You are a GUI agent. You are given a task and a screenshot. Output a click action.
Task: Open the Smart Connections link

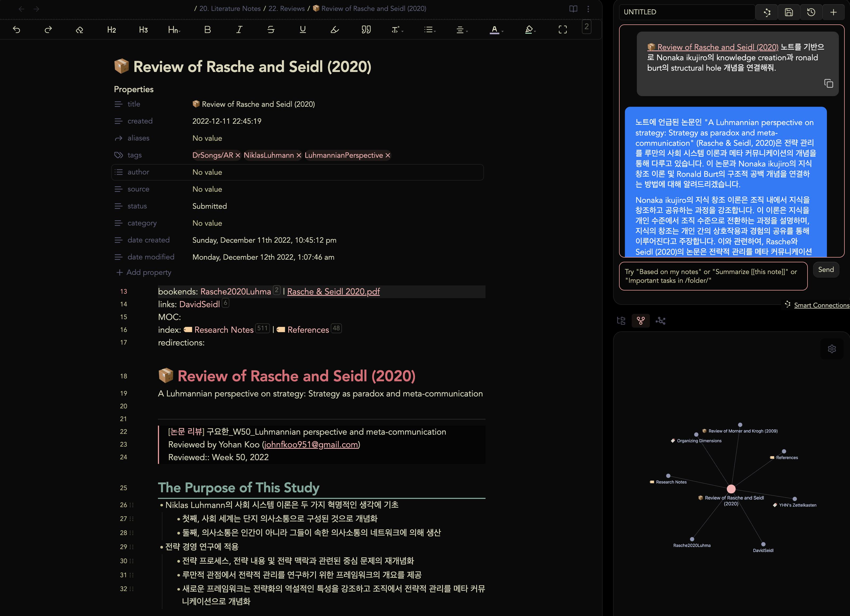(x=822, y=305)
